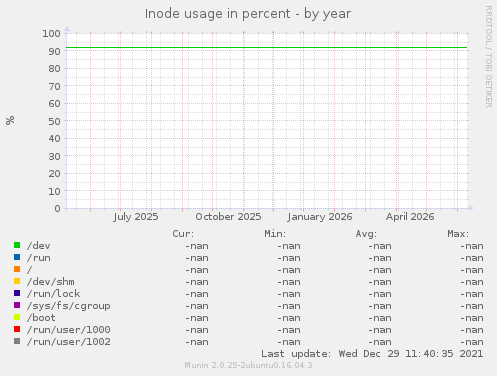
Task: Click the Min: column header
Action: tap(275, 234)
